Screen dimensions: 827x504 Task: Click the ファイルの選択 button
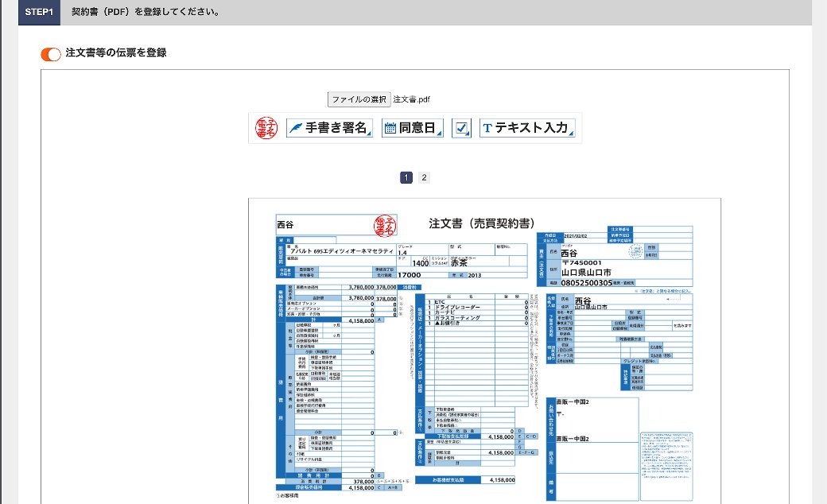(x=359, y=99)
